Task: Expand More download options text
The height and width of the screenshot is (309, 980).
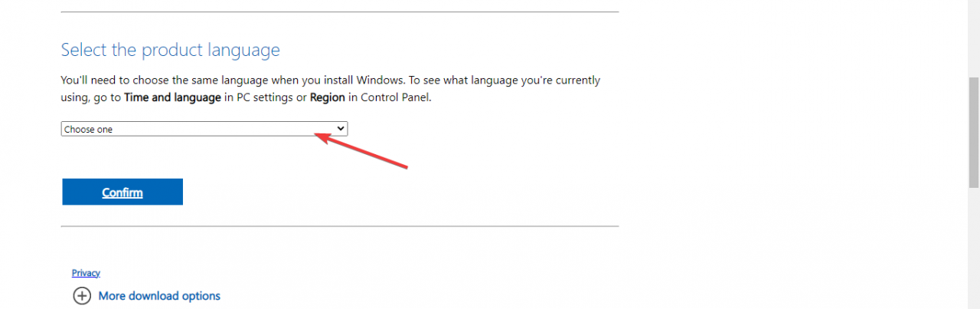Action: point(159,296)
